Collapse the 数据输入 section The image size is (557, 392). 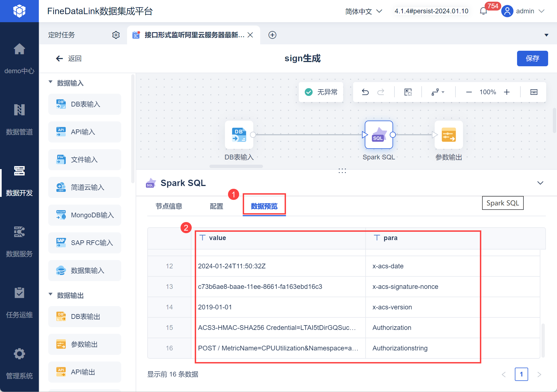pos(50,82)
